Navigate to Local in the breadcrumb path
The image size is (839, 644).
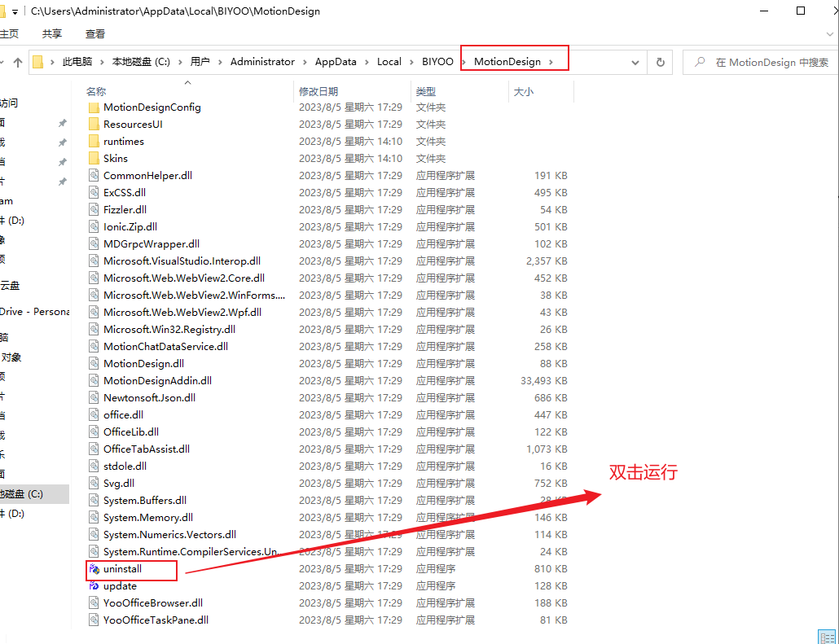[x=389, y=63]
